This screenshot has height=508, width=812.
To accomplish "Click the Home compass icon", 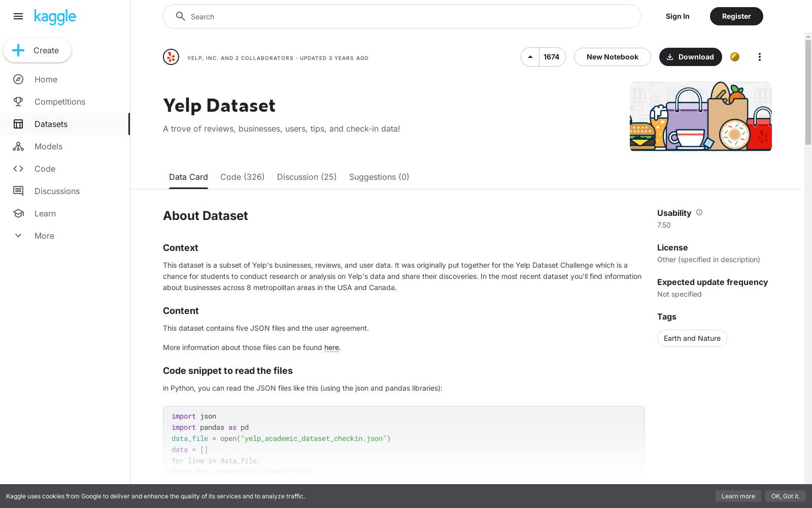I will point(18,79).
